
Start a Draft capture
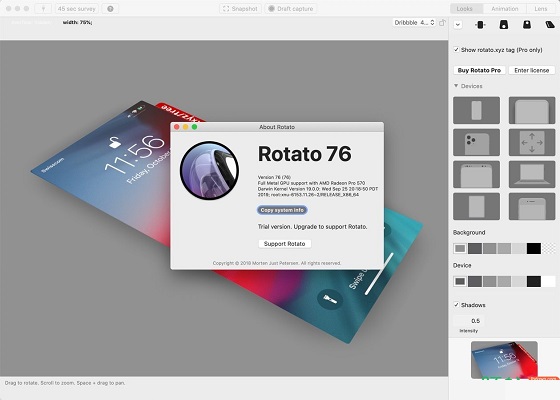291,9
